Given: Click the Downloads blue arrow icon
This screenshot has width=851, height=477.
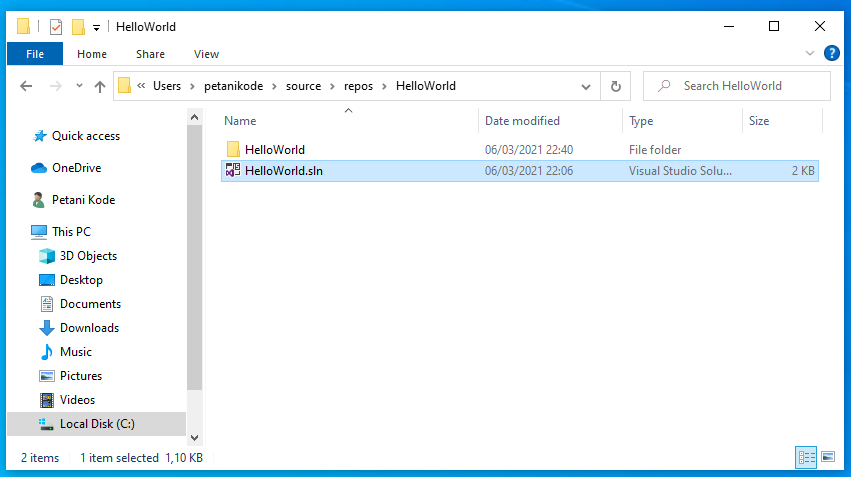Looking at the screenshot, I should tap(47, 328).
